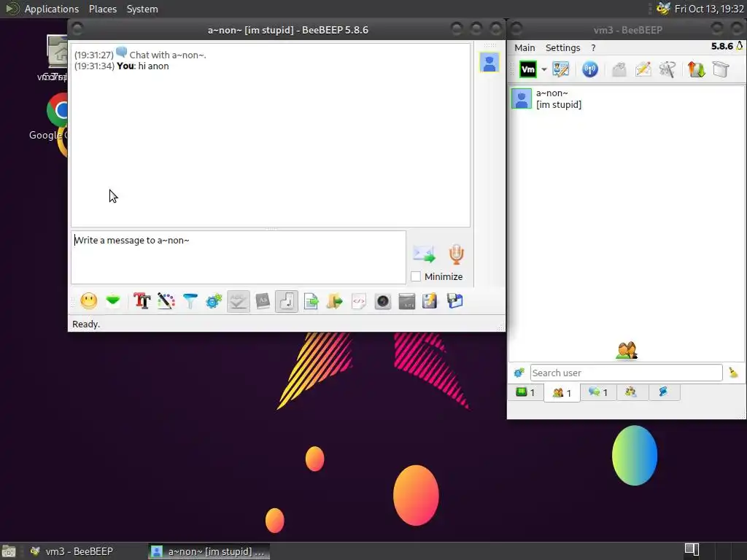Open the Applications menu in top panel
This screenshot has width=747, height=560.
pos(52,9)
